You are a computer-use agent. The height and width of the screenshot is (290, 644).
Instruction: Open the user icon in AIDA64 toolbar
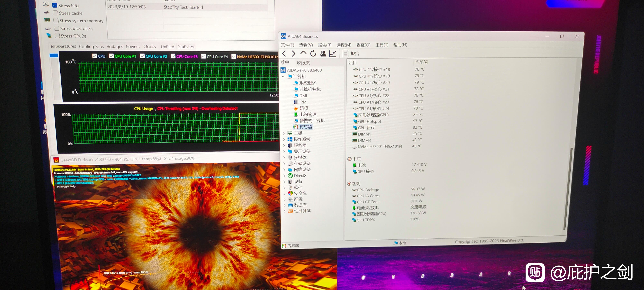pyautogui.click(x=323, y=53)
